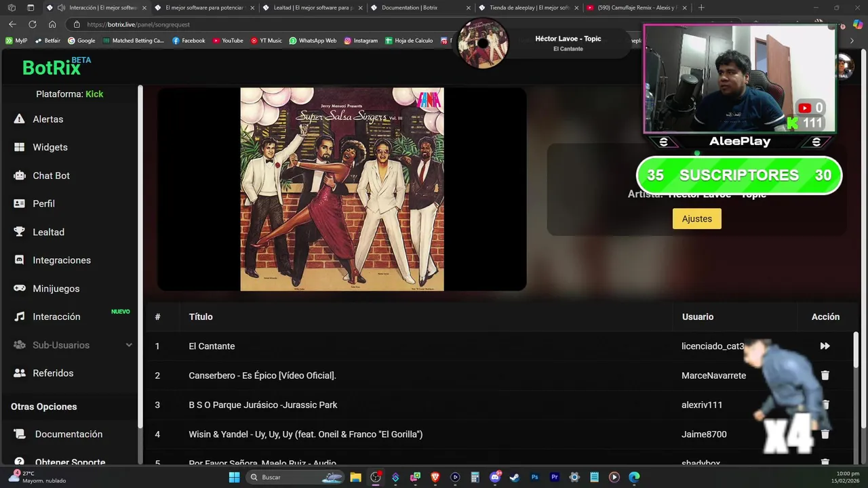
Task: Open the MyIP bookmark
Action: (16, 41)
